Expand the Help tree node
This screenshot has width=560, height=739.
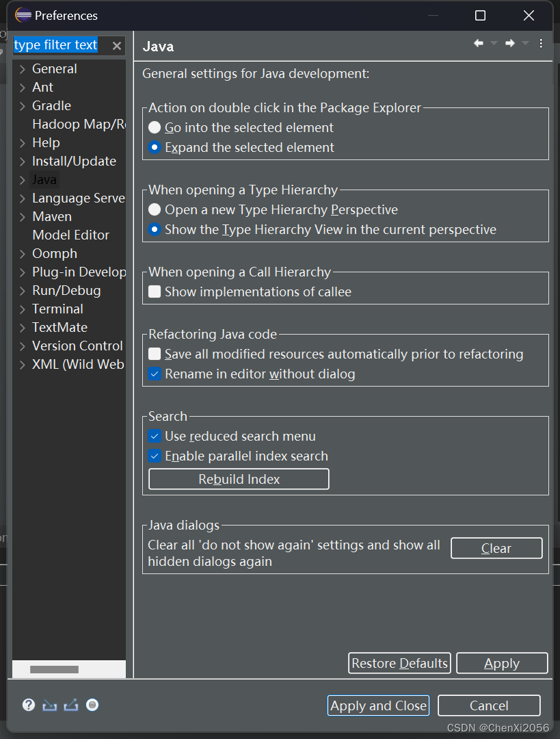coord(22,143)
